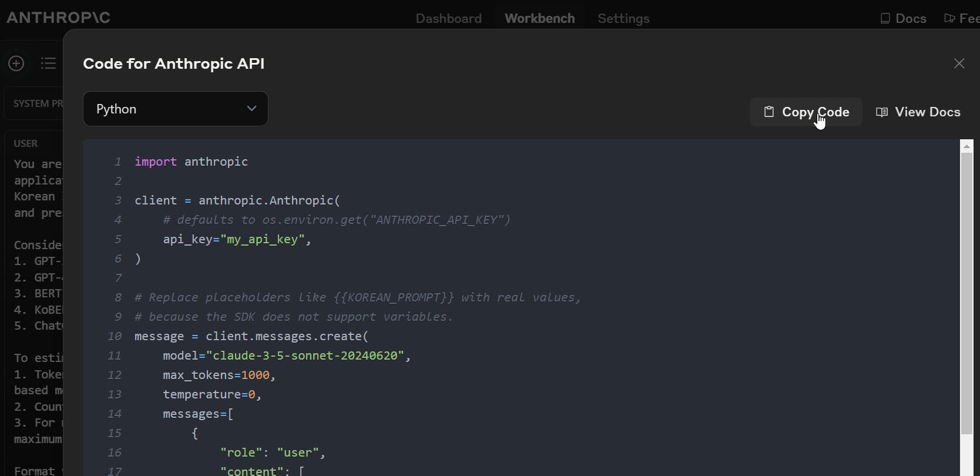This screenshot has width=980, height=476.
Task: Click the 'import anthropic' code line
Action: tap(191, 162)
